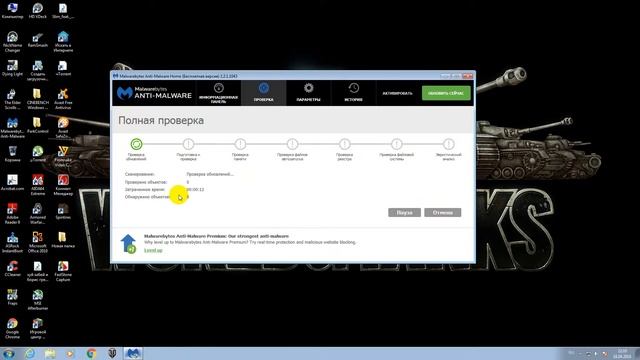Open Fraps desktop icon
Screen dimensions: 640x360
click(x=12, y=297)
